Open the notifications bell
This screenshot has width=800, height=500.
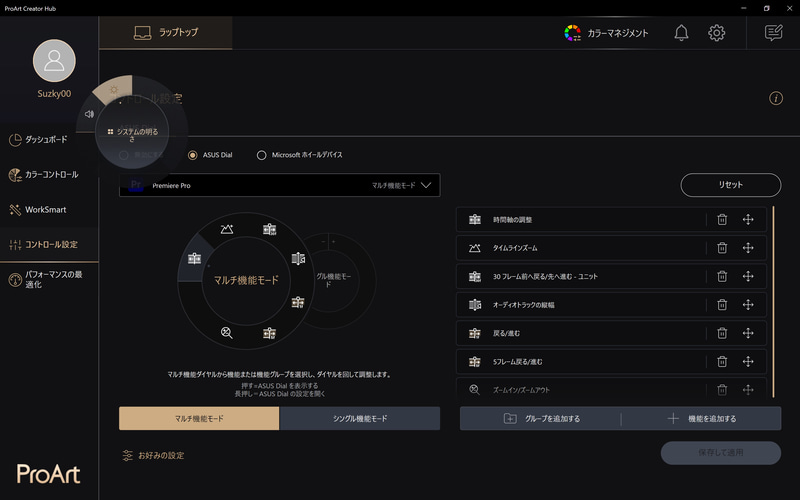[x=681, y=33]
